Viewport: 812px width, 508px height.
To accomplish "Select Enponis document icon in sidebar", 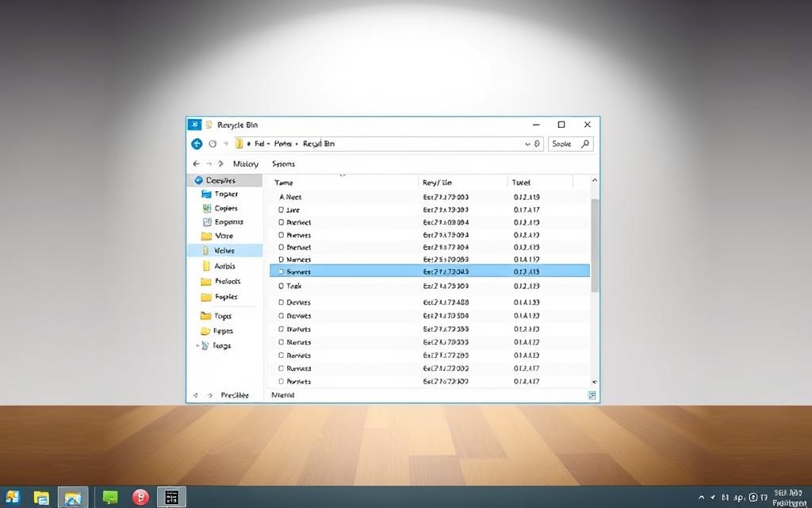I will coord(207,222).
